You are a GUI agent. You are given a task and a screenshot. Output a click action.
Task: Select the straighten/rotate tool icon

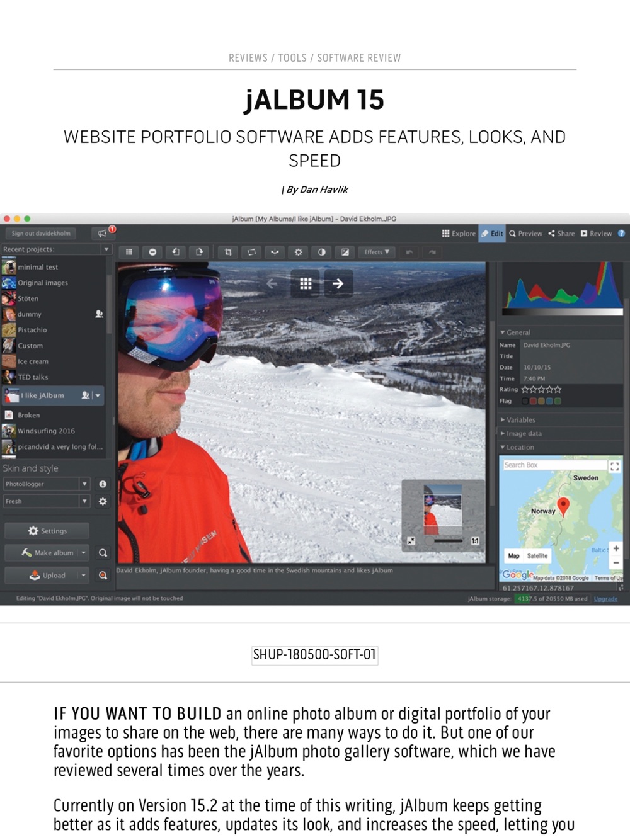click(x=251, y=252)
